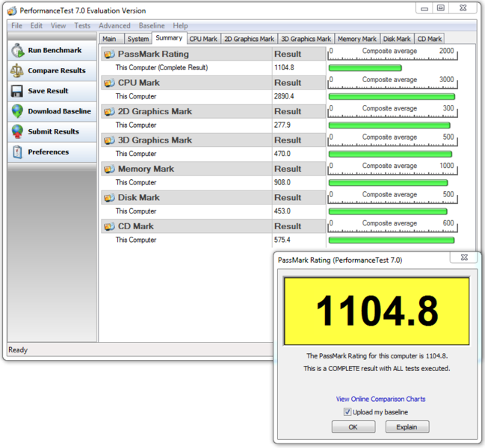The height and width of the screenshot is (448, 485).
Task: Click the Save Result floppy disk icon
Action: pyautogui.click(x=17, y=91)
